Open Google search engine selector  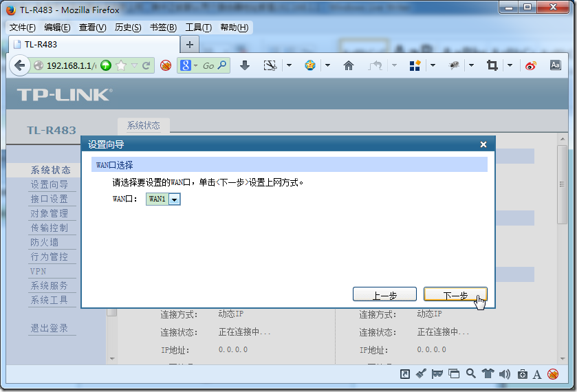pos(189,65)
